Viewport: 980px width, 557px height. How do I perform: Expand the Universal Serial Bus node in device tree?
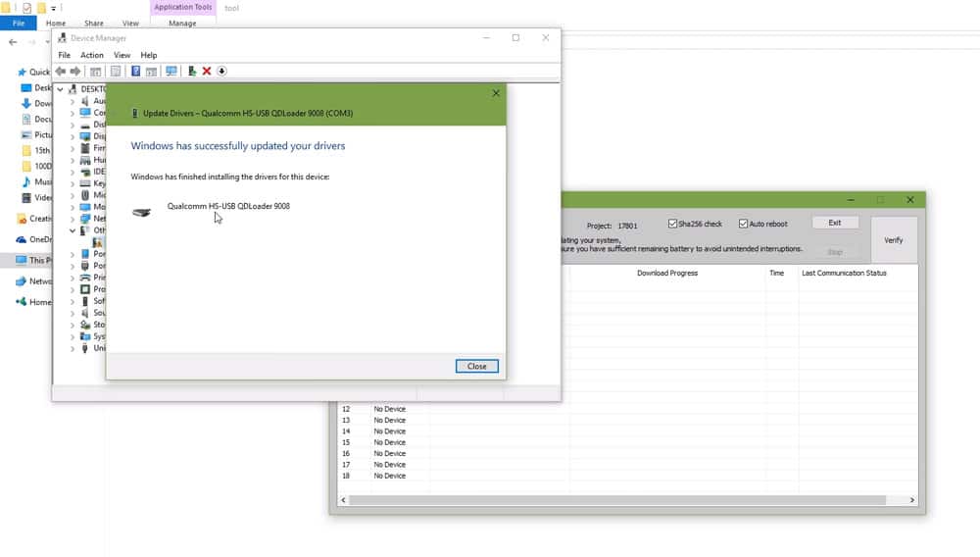click(73, 348)
